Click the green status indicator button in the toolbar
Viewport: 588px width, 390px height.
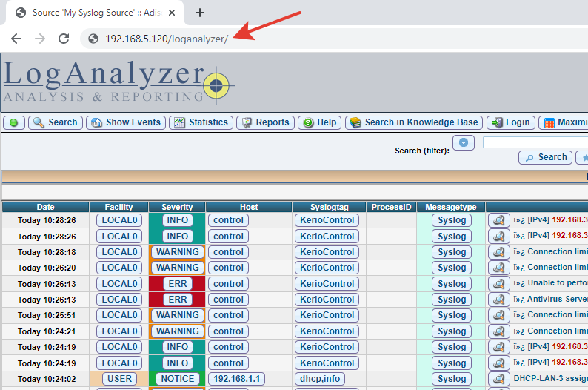[13, 123]
